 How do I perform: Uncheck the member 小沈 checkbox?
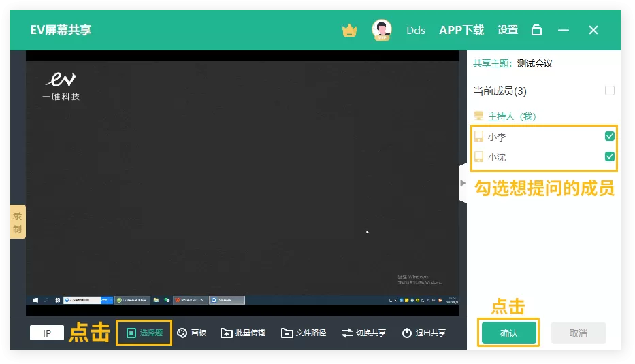pos(610,156)
